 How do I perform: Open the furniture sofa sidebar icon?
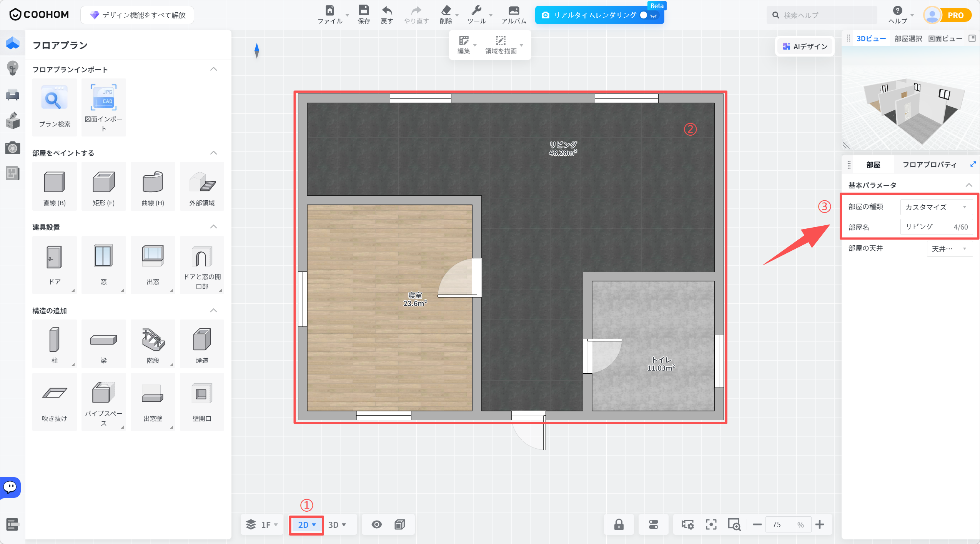pos(12,95)
